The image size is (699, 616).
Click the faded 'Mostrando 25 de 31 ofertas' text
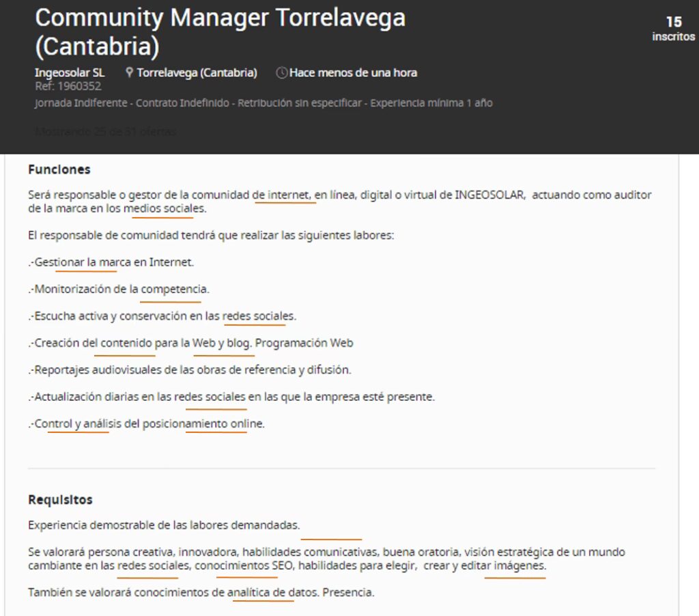[x=105, y=130]
